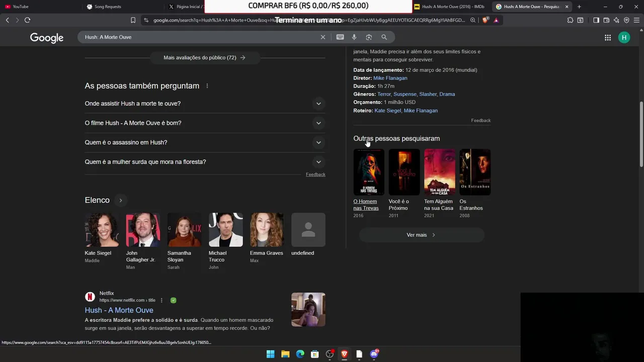
Task: Open the Google apps grid
Action: tap(608, 38)
